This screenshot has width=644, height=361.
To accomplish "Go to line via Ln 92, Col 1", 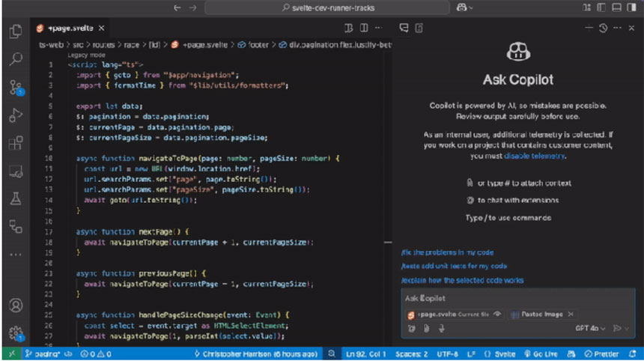I will (x=366, y=354).
